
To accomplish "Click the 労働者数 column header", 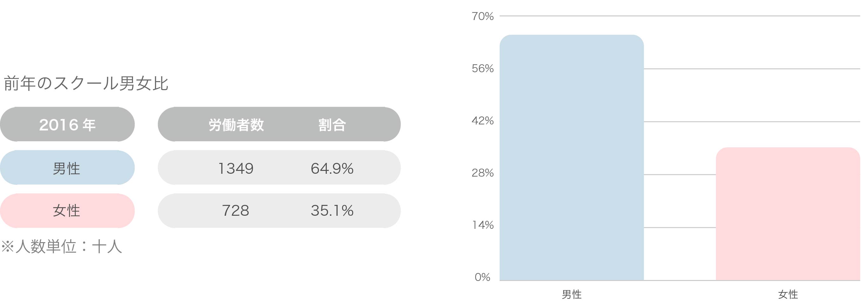I will [x=236, y=125].
